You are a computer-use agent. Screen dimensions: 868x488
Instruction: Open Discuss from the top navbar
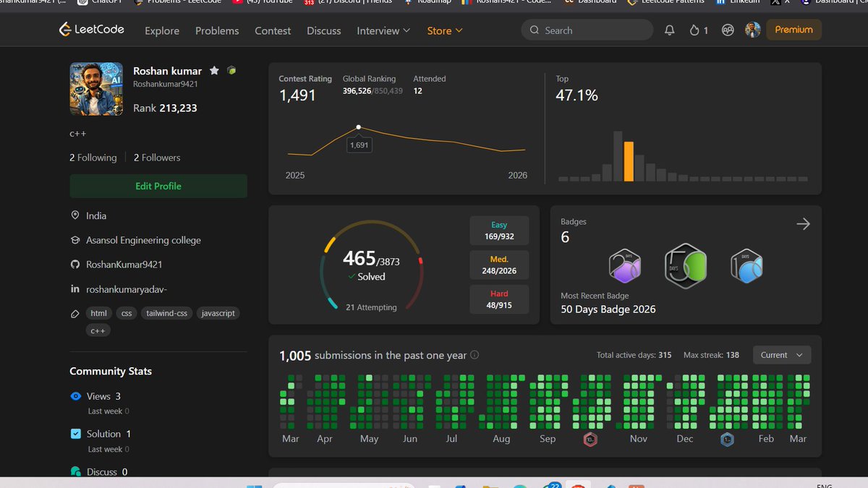coord(324,30)
